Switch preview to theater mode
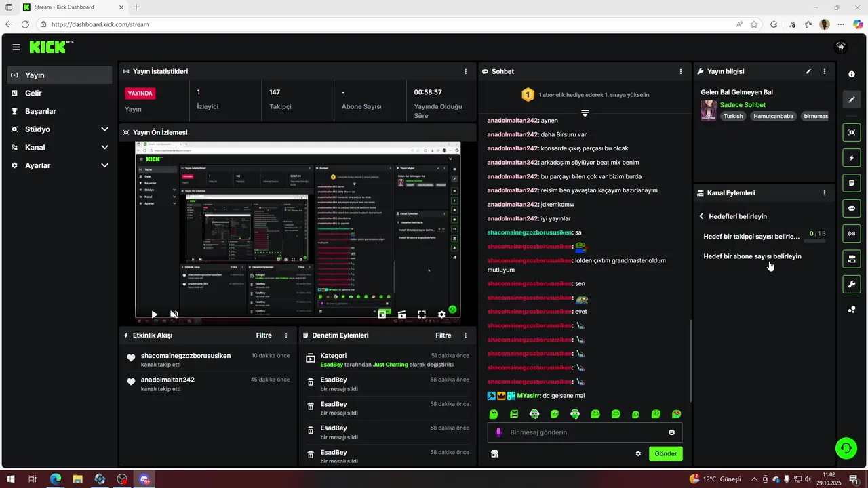Screen dimensions: 868x488 402,314
